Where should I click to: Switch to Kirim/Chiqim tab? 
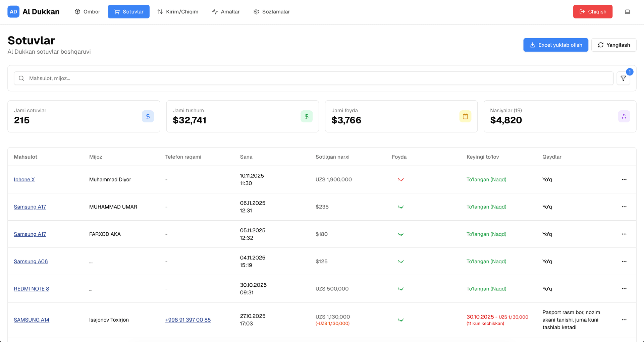(178, 12)
